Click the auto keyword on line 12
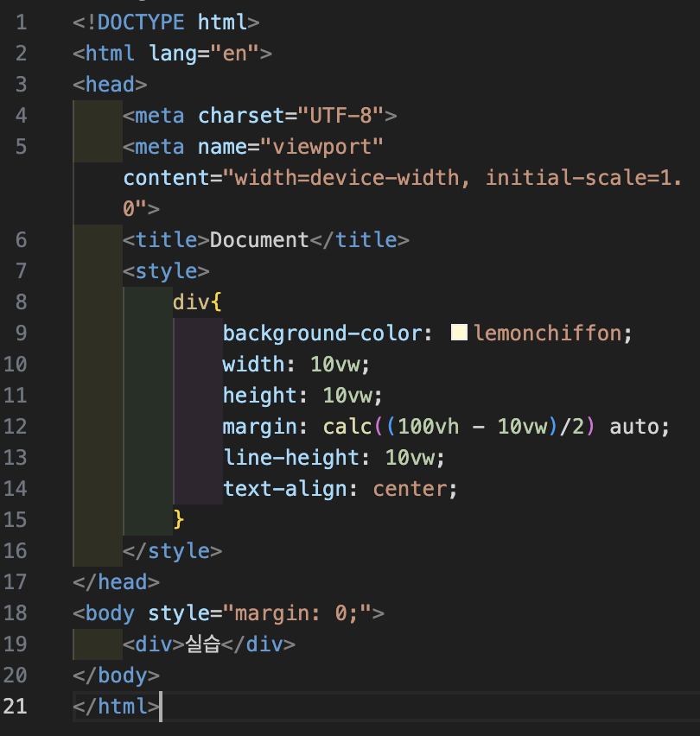The width and height of the screenshot is (700, 736). pyautogui.click(x=633, y=426)
